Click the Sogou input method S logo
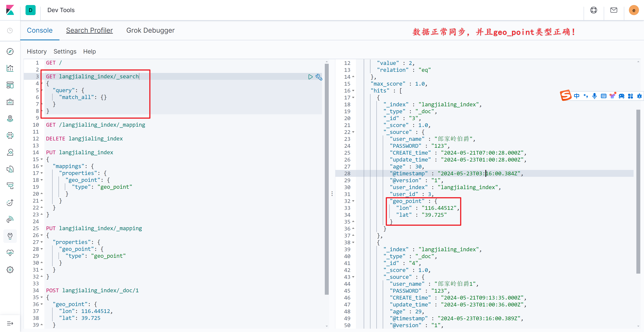This screenshot has width=644, height=332. [x=566, y=95]
